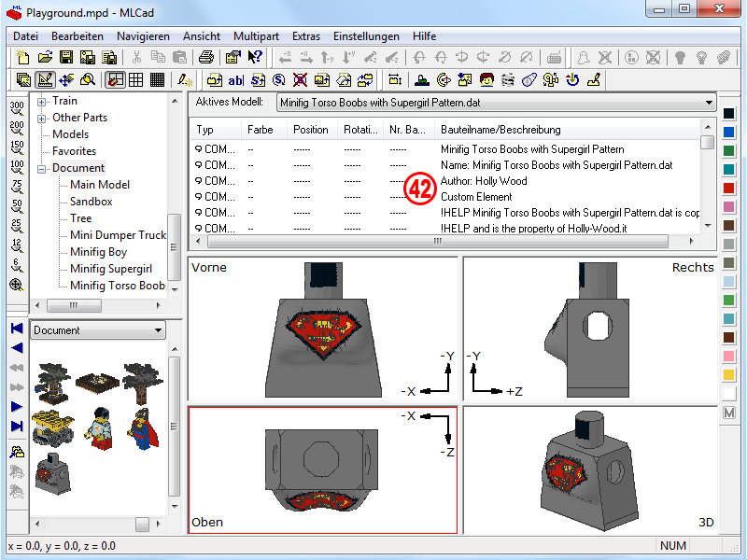Click the S step add icon
This screenshot has height=560, width=747.
pos(258,80)
